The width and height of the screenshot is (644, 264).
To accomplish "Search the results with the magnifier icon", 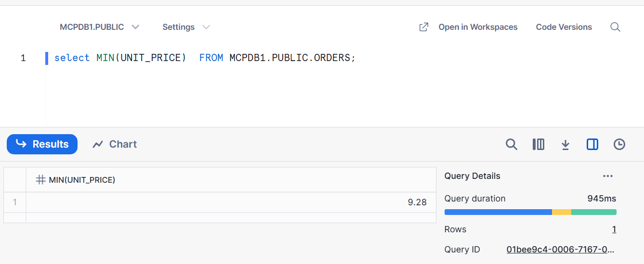I will pyautogui.click(x=512, y=144).
